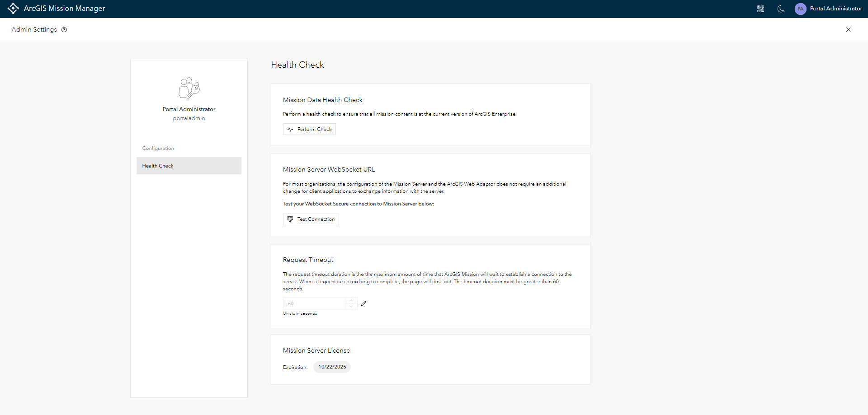Click the ArcGIS Mission Manager title text

(x=64, y=9)
